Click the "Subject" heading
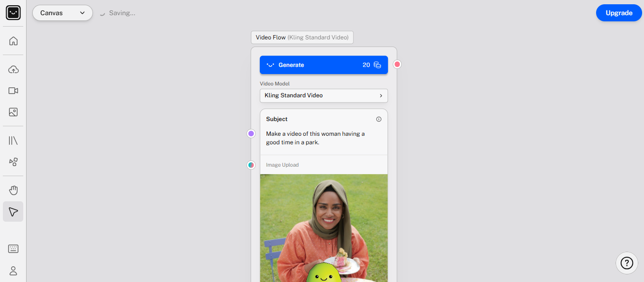644x282 pixels. click(277, 119)
